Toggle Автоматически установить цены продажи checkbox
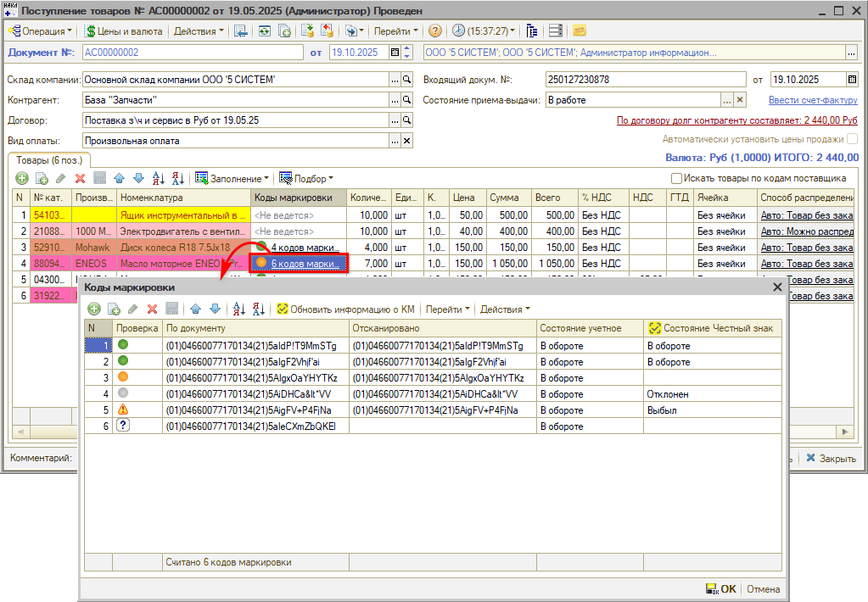868x602 pixels. point(852,139)
